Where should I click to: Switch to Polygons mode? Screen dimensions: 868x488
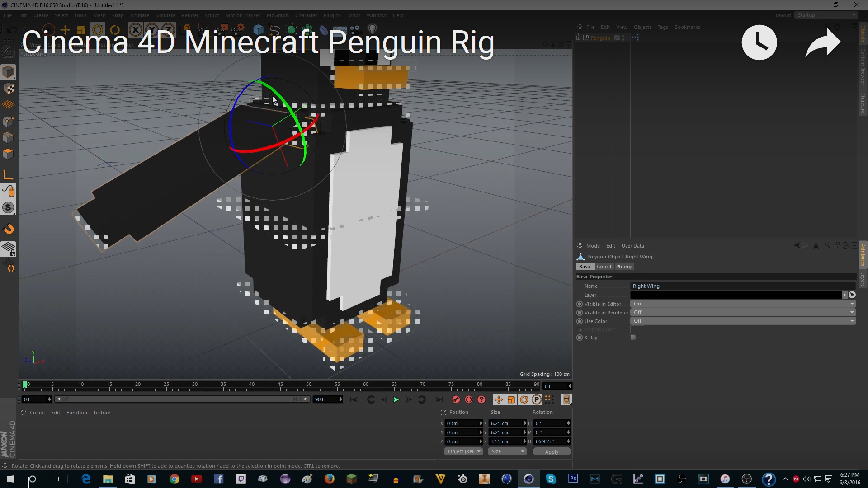point(8,154)
